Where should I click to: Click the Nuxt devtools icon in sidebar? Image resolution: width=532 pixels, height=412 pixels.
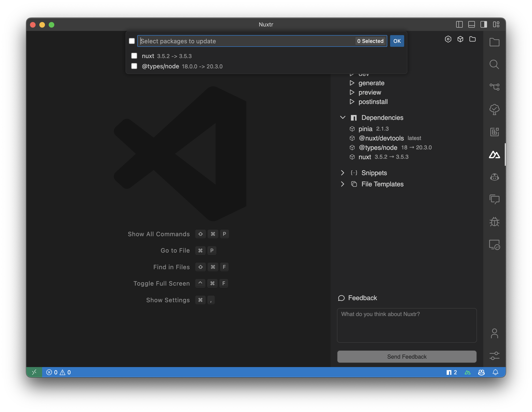point(494,154)
